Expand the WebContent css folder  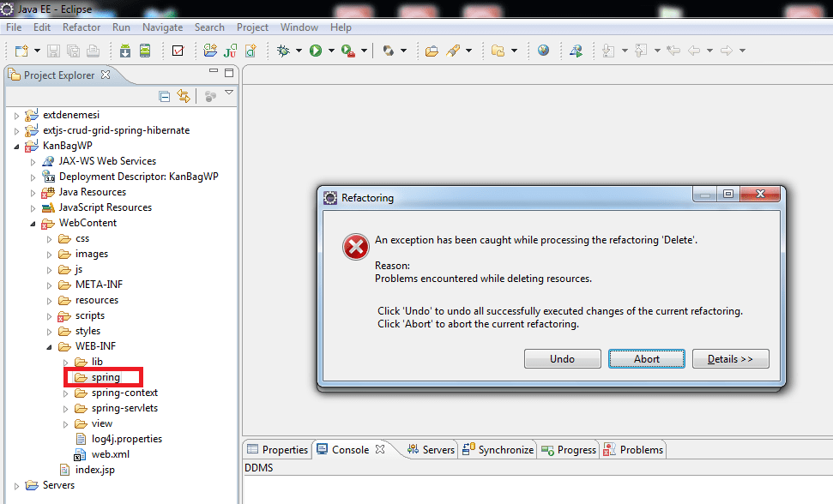pyautogui.click(x=50, y=237)
